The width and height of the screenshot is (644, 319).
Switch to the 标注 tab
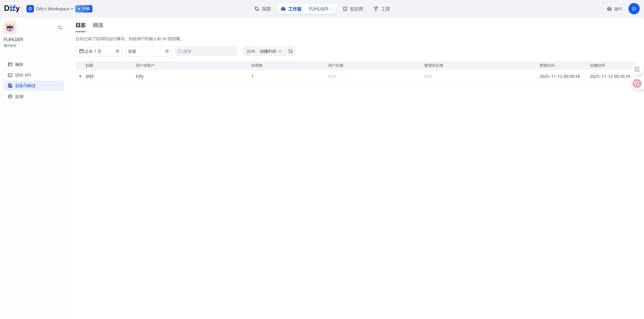(x=98, y=25)
